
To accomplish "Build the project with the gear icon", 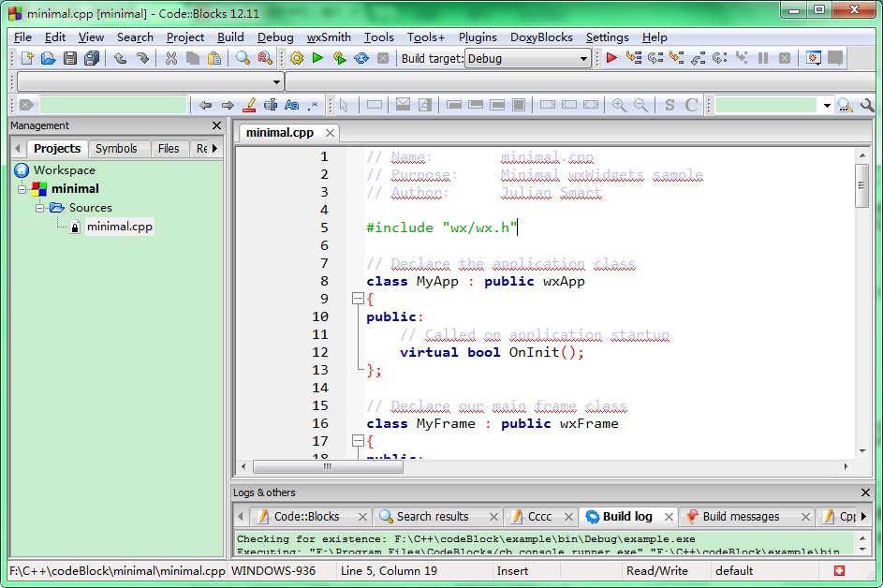I will [297, 58].
